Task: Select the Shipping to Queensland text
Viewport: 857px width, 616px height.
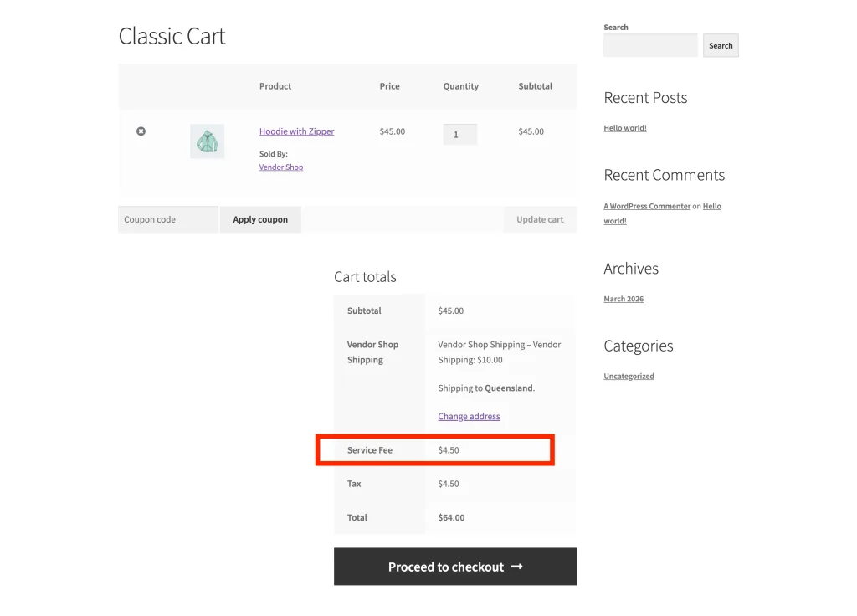Action: [x=486, y=388]
